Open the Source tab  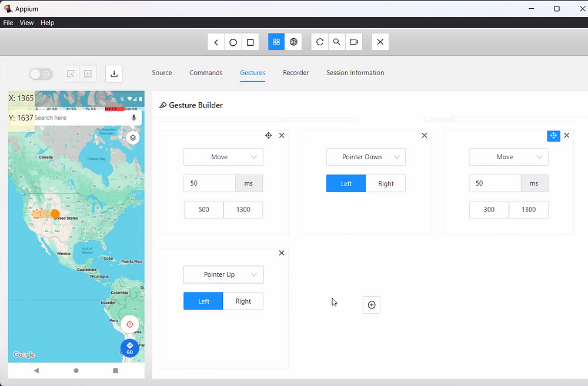coord(162,73)
